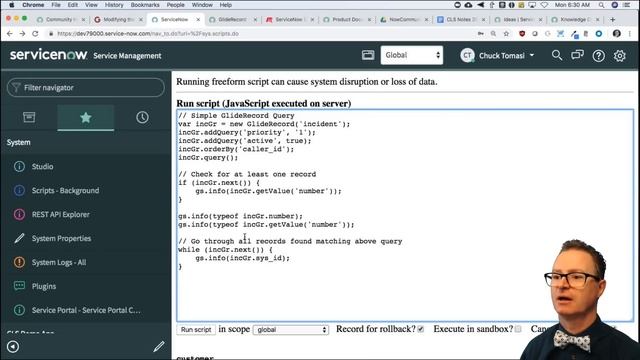Image resolution: width=640 pixels, height=360 pixels.
Task: Open Studio link
Action: pyautogui.click(x=42, y=167)
